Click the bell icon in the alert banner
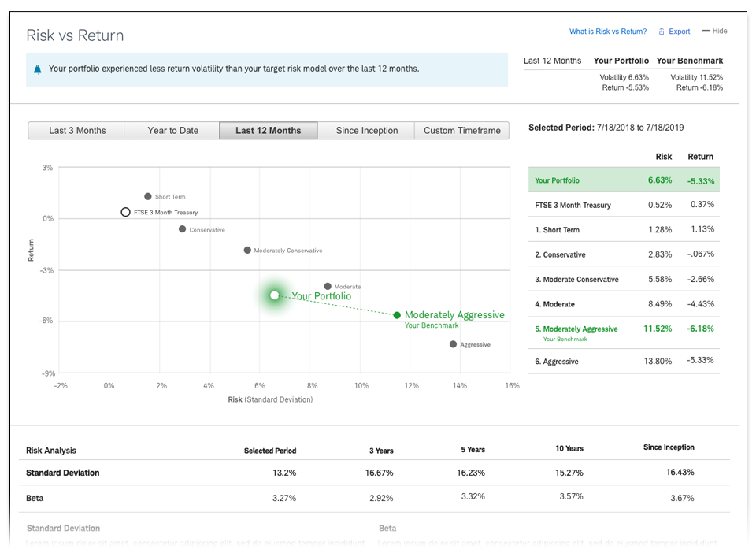This screenshot has height=557, width=756. pos(38,69)
